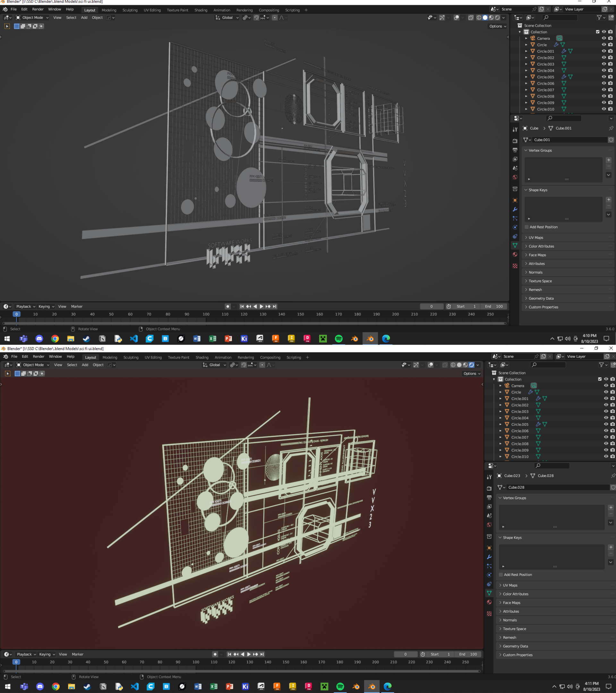Toggle fake user shield next to Cube.001
616x693 pixels.
pos(611,140)
